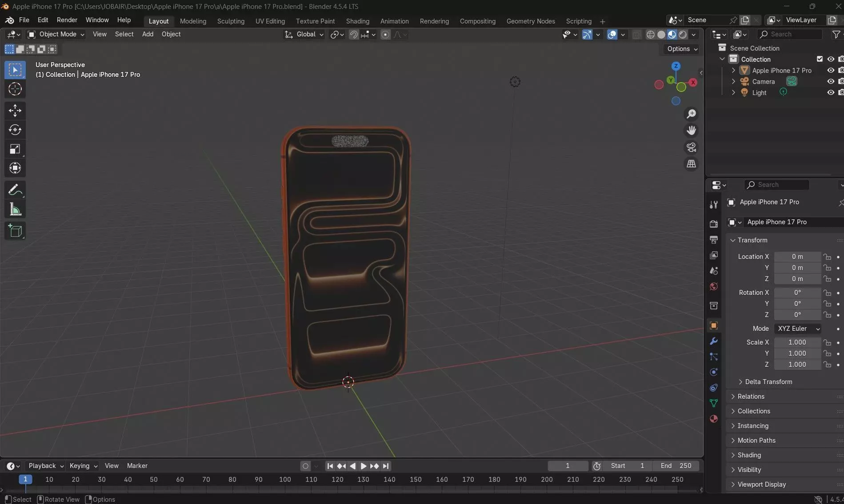Select the Measure tool
This screenshot has width=844, height=504.
click(x=15, y=209)
